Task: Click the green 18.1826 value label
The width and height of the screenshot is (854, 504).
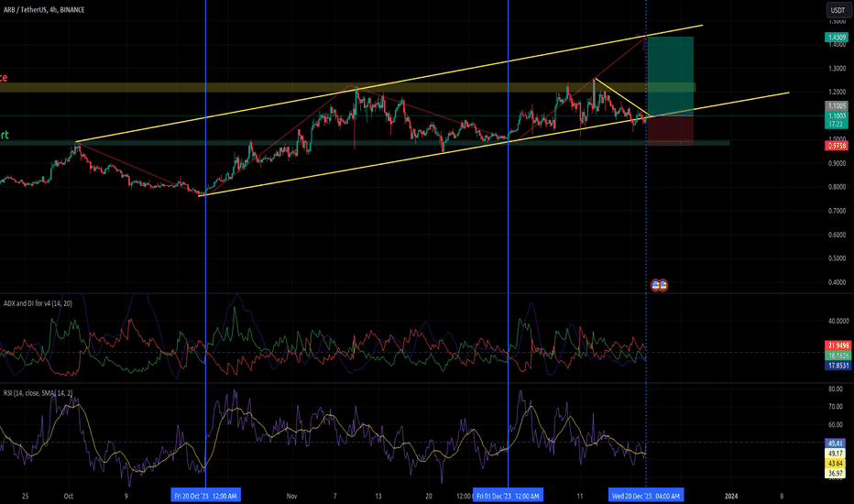Action: coord(838,356)
